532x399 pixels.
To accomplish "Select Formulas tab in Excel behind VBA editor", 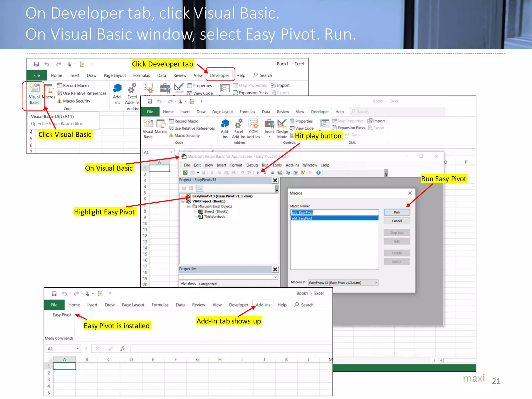I will [x=247, y=112].
